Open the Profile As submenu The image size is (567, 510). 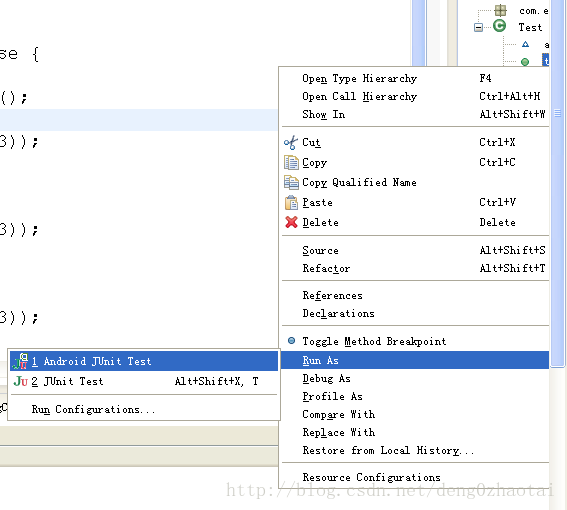[x=415, y=396]
